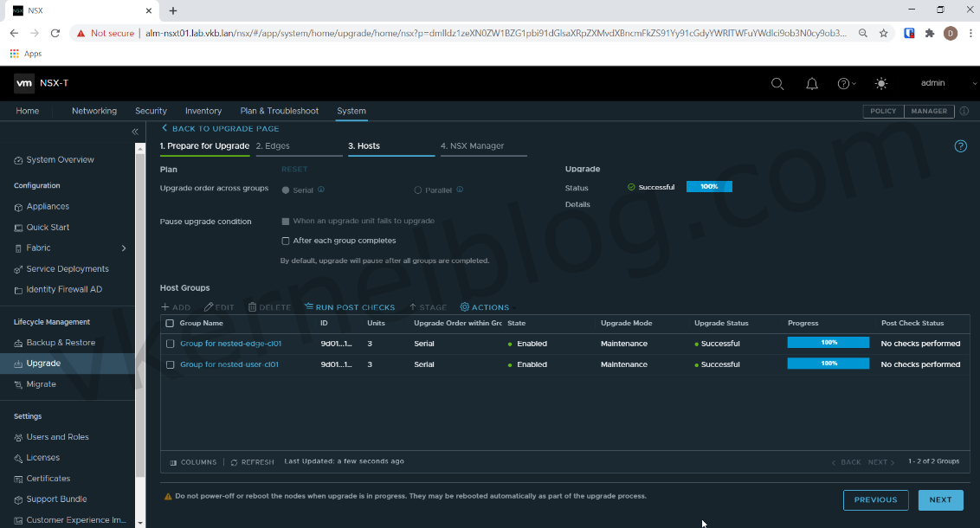
Task: Open the Actions gear menu
Action: pyautogui.click(x=484, y=306)
